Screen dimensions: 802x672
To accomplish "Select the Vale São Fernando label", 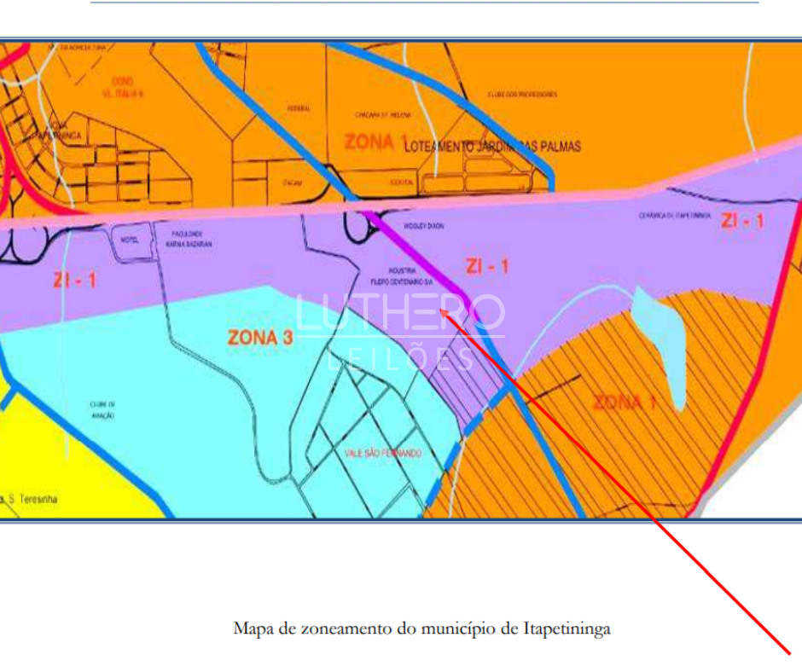I will click(382, 454).
